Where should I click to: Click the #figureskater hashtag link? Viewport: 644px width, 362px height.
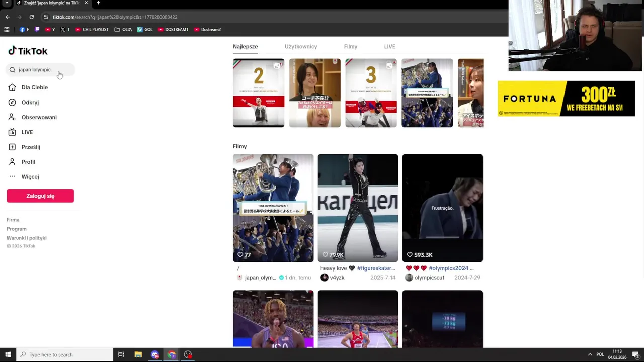click(x=376, y=268)
